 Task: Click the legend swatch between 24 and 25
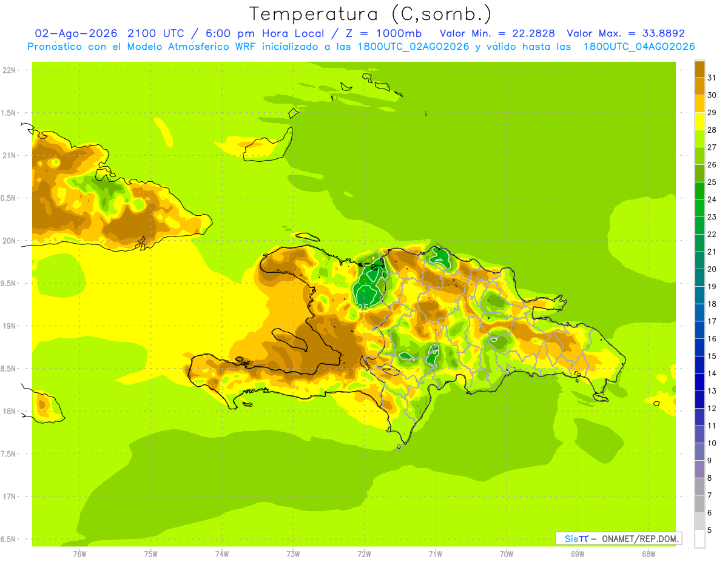[699, 191]
